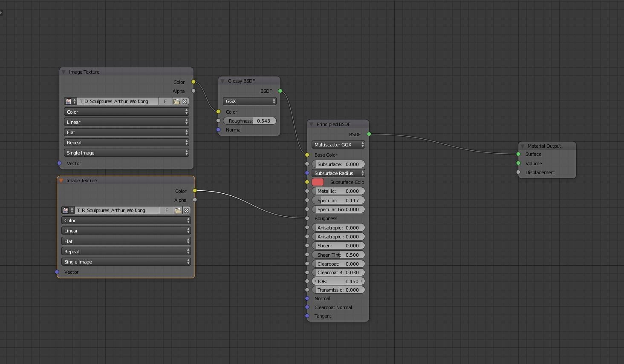
Task: Click the Glossy BSDF Roughness 0.543 slider
Action: [x=250, y=121]
